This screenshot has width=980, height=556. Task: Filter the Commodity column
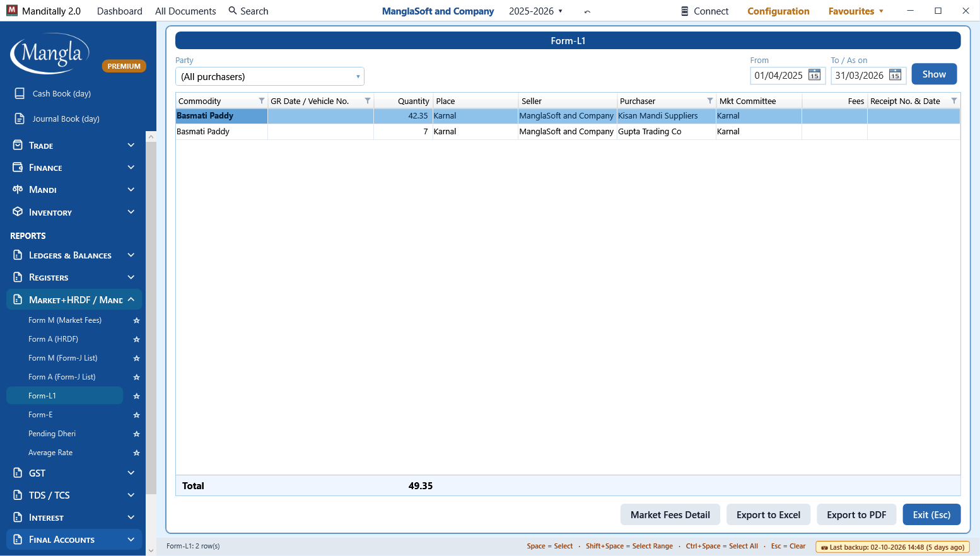pos(262,101)
